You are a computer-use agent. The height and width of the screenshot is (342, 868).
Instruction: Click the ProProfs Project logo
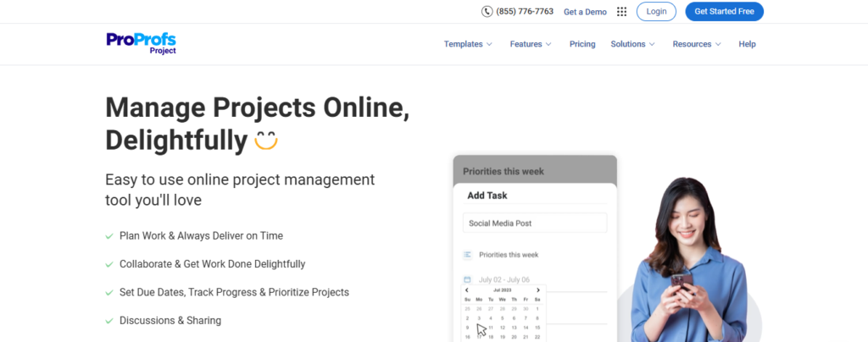pos(142,43)
